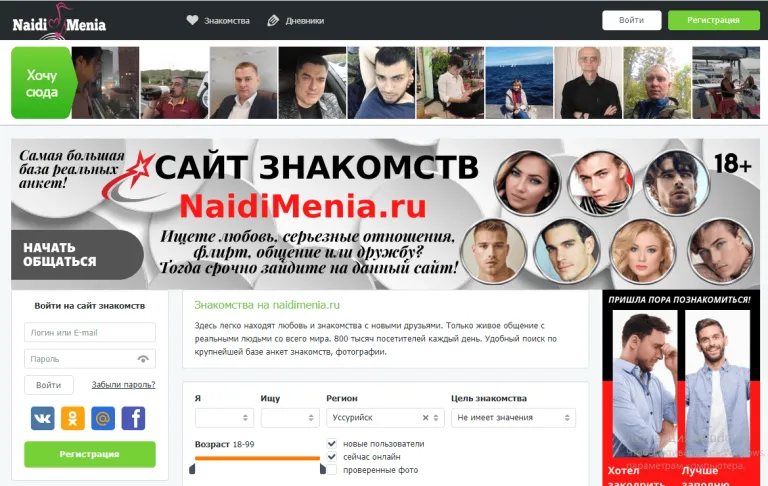Viewport: 768px width, 486px height.
Task: Click the heart icon next to Знакомства
Action: pyautogui.click(x=192, y=20)
